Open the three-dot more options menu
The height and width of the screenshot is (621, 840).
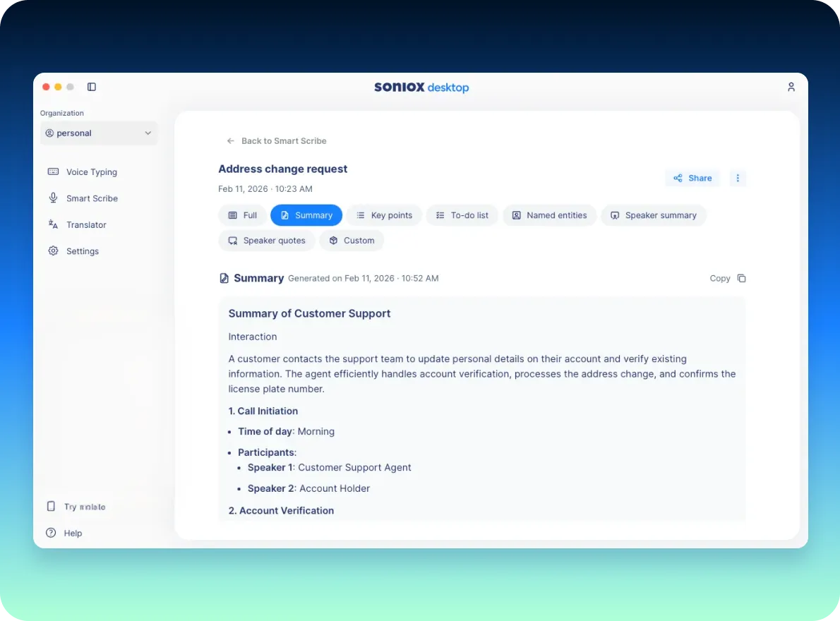pyautogui.click(x=738, y=178)
